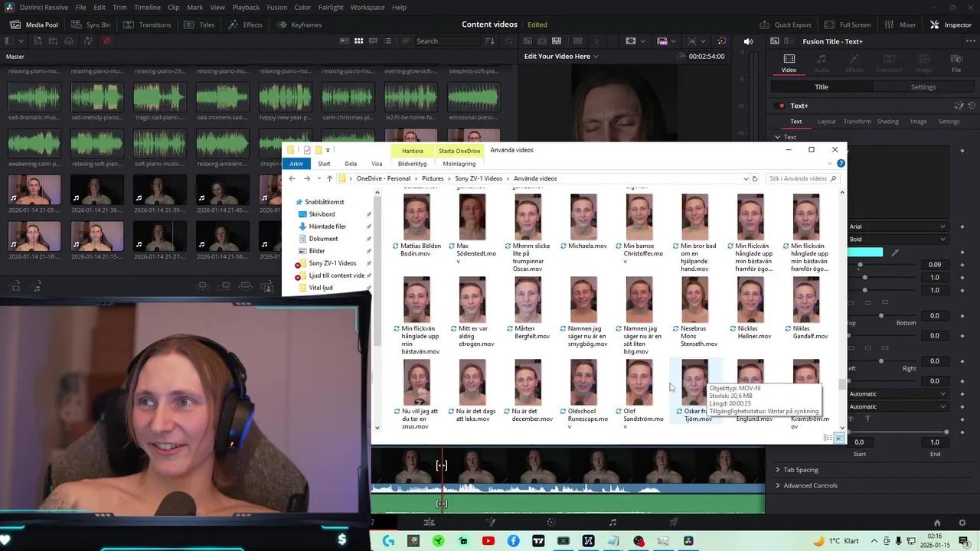Open the Media Pool panel

[34, 24]
